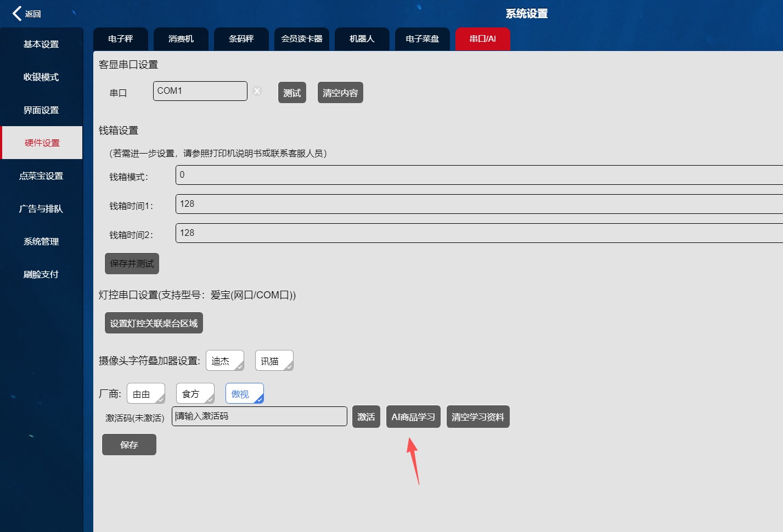The image size is (783, 532).
Task: Choose 食方 as the vendor
Action: coord(195,394)
